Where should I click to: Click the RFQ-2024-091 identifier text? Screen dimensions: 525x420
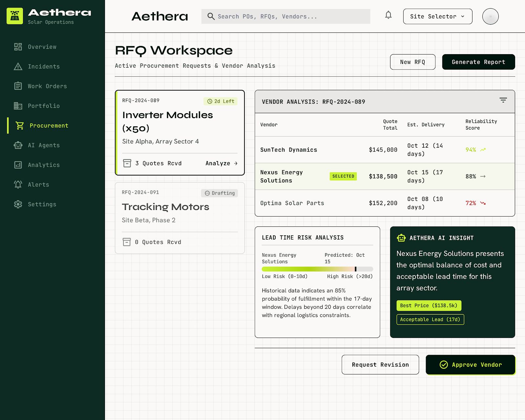(x=140, y=192)
